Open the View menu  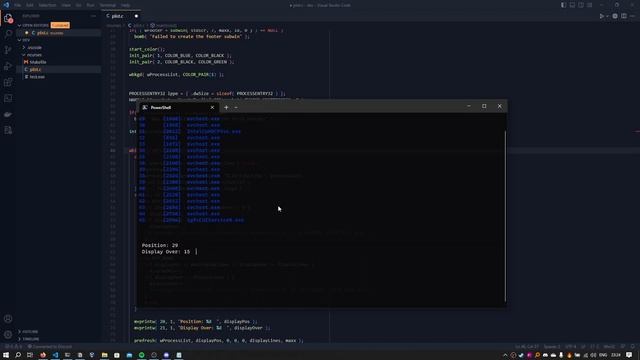[x=66, y=5]
